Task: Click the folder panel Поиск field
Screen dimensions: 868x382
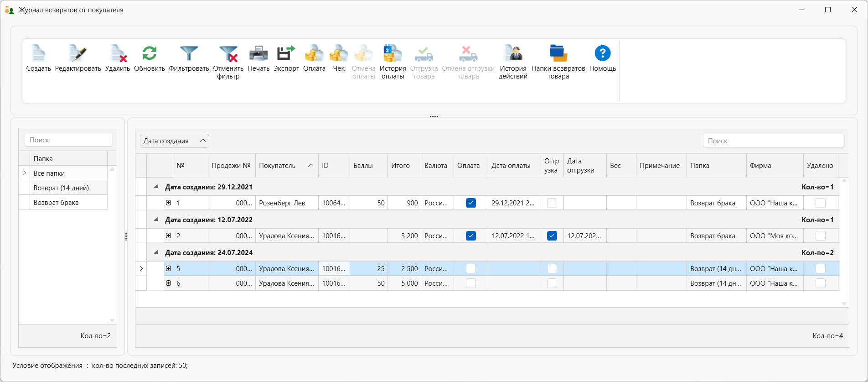Action: point(68,140)
